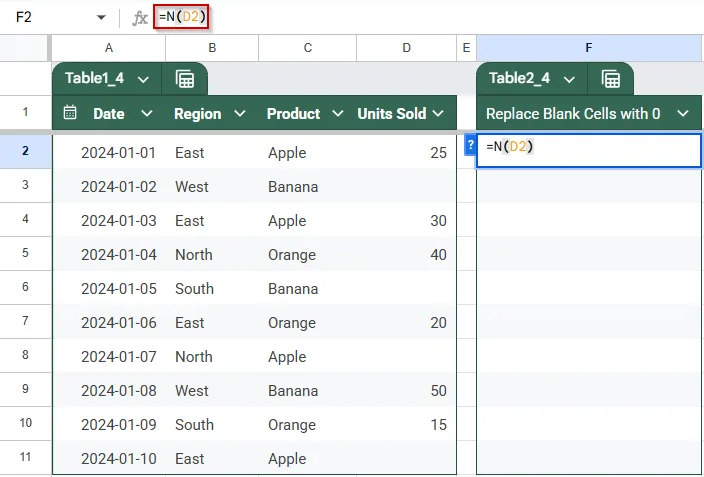704x477 pixels.
Task: Click the Apple cell in row 11
Action: pyautogui.click(x=308, y=459)
